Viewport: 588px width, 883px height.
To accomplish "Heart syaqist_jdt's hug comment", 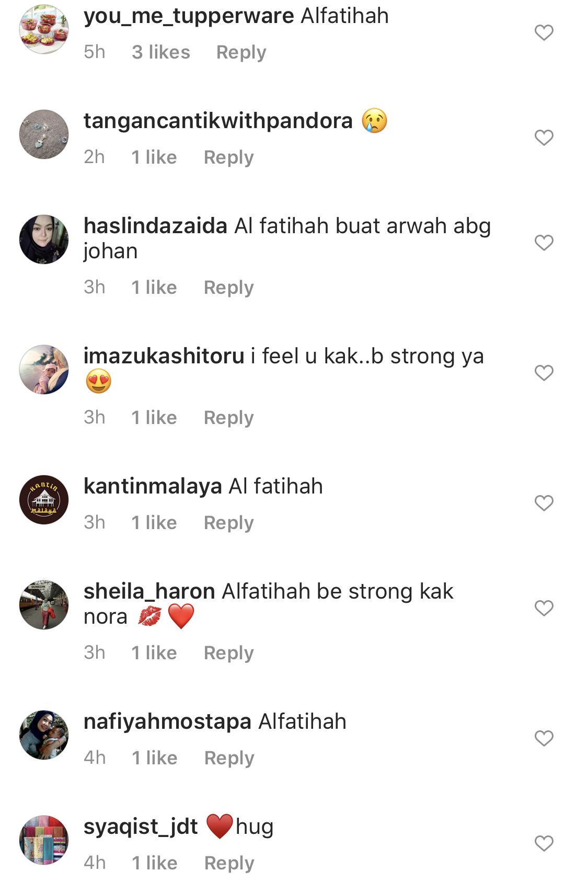I will pyautogui.click(x=544, y=843).
